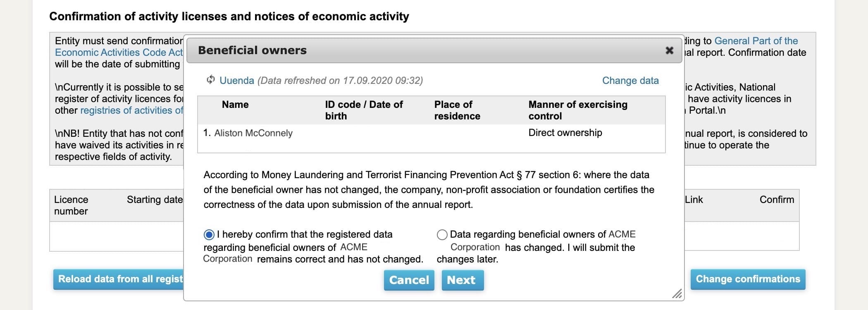This screenshot has height=310, width=868.
Task: Open General Part of the link
Action: tap(756, 41)
